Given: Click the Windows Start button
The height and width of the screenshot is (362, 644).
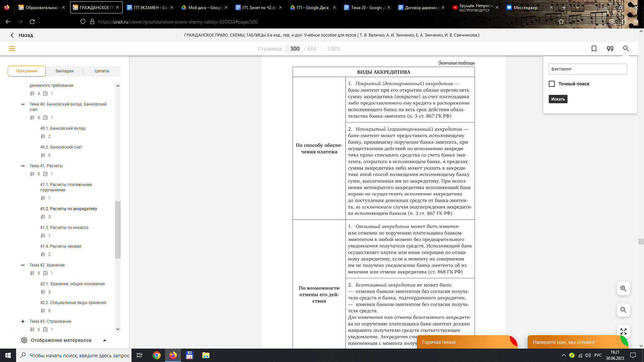Looking at the screenshot, I should [x=8, y=355].
